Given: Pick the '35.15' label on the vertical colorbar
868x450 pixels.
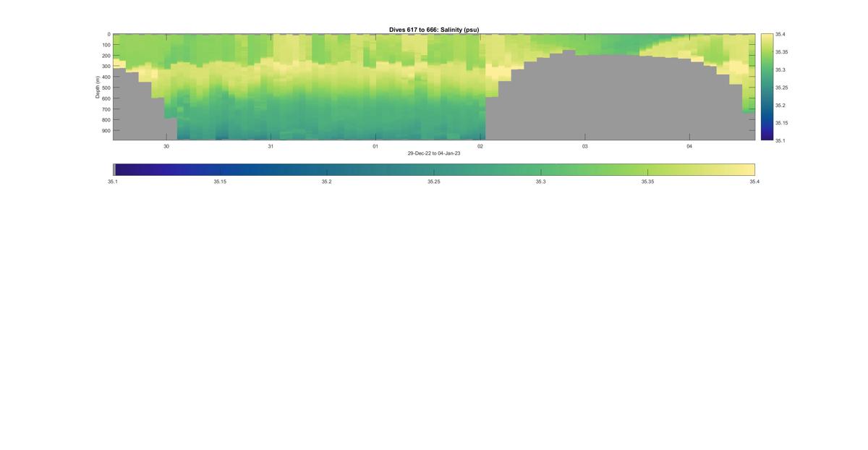Looking at the screenshot, I should tap(782, 123).
